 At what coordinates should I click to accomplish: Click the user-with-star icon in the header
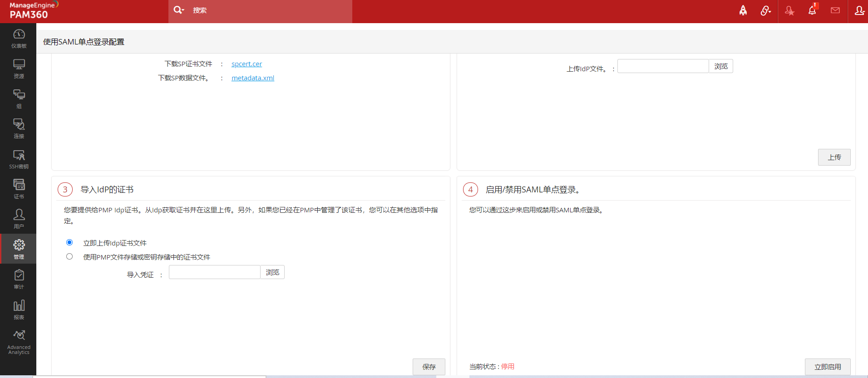coord(790,11)
